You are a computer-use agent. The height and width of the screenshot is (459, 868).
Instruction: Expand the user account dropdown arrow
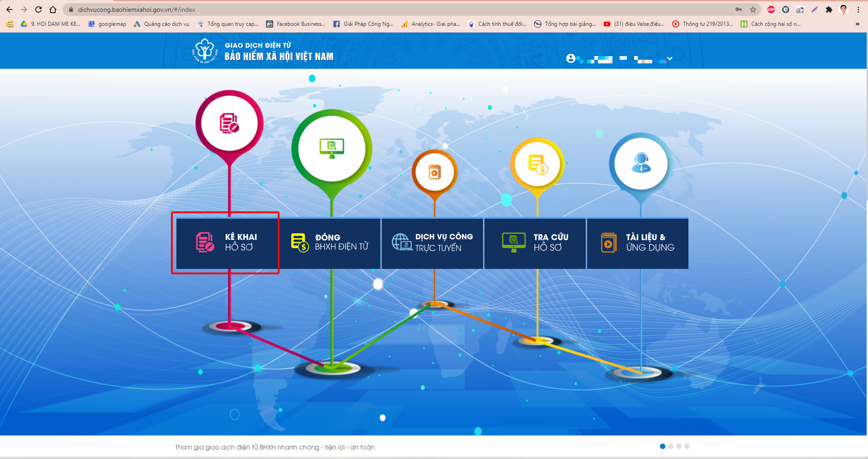click(670, 58)
